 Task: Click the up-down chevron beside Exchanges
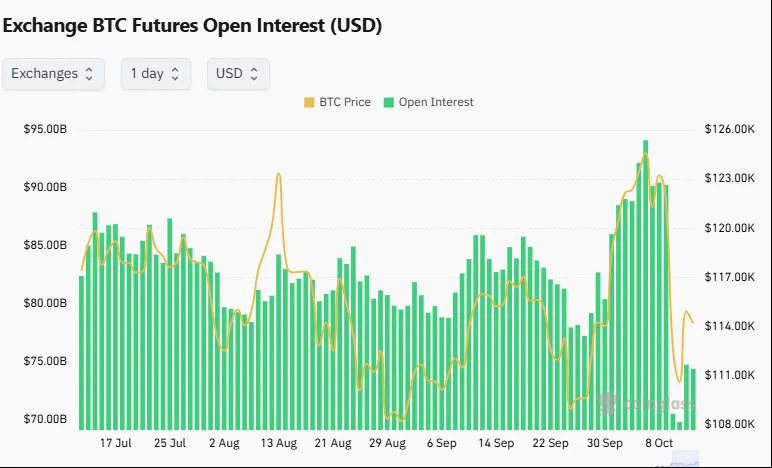pos(89,74)
